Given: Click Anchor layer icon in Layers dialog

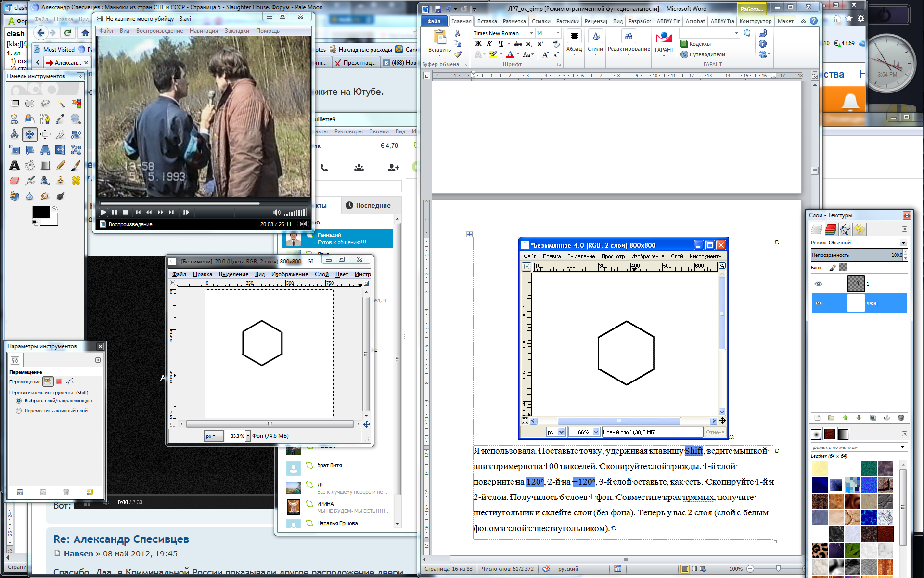Looking at the screenshot, I should tap(887, 418).
